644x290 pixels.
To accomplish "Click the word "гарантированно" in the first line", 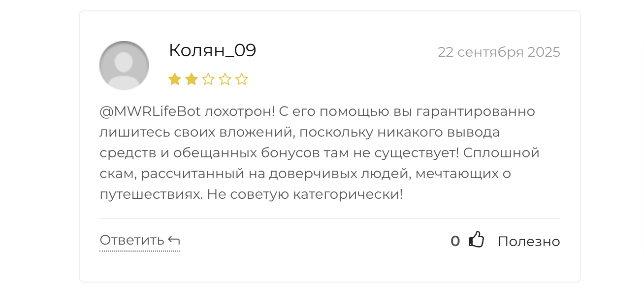I will [x=476, y=111].
